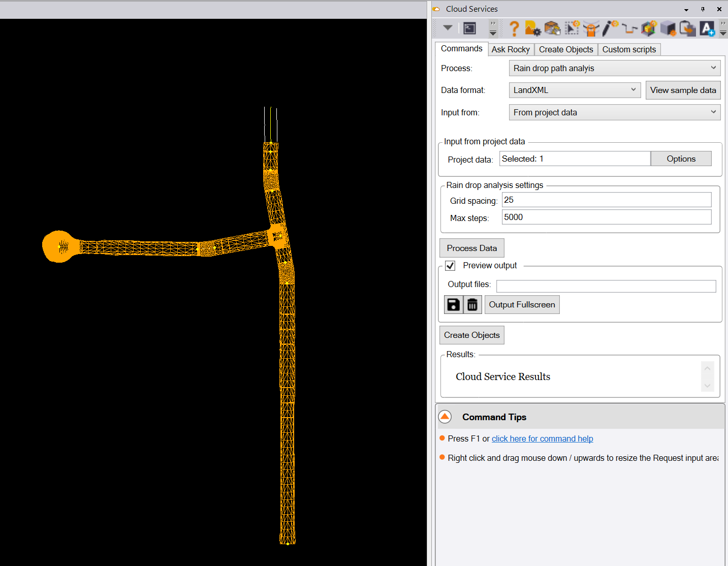This screenshot has width=728, height=566.
Task: Click the command console window icon
Action: click(470, 28)
